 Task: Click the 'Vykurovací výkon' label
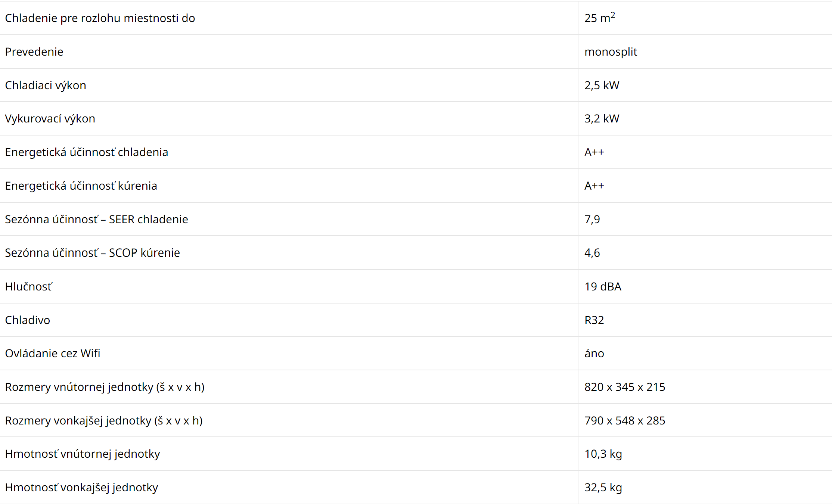(x=50, y=118)
